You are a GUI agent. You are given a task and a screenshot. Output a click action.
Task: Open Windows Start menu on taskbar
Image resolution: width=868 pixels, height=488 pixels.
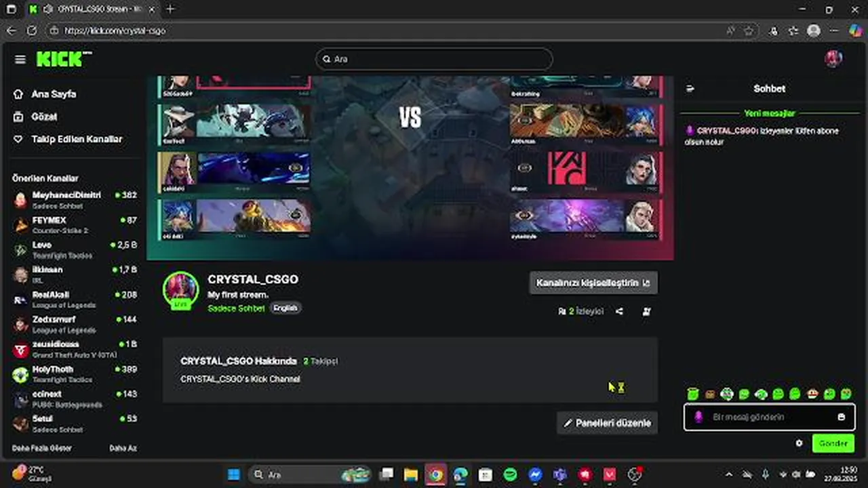[x=233, y=474]
